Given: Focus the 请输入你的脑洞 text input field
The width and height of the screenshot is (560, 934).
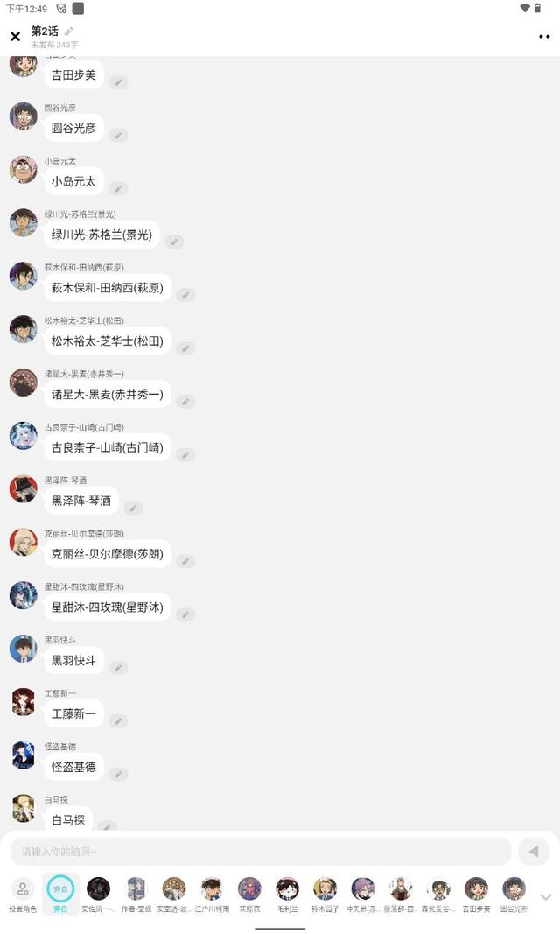Looking at the screenshot, I should click(x=261, y=851).
